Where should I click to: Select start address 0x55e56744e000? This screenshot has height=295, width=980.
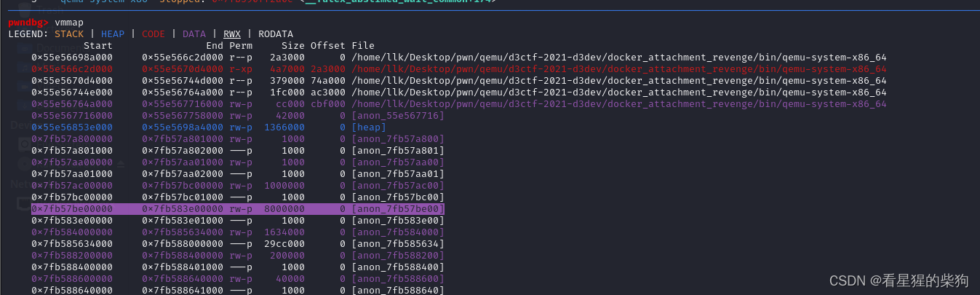(x=72, y=93)
